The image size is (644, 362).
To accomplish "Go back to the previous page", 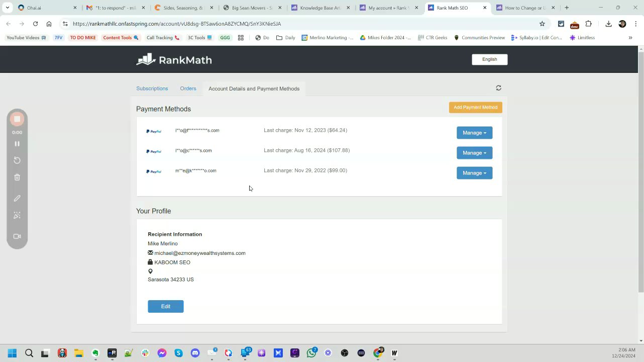I will point(9,24).
